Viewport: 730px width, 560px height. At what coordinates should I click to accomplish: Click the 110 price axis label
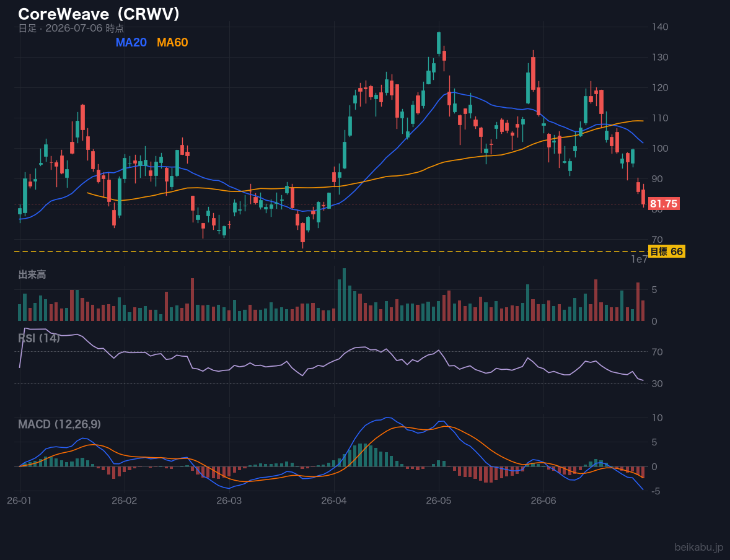pos(660,118)
